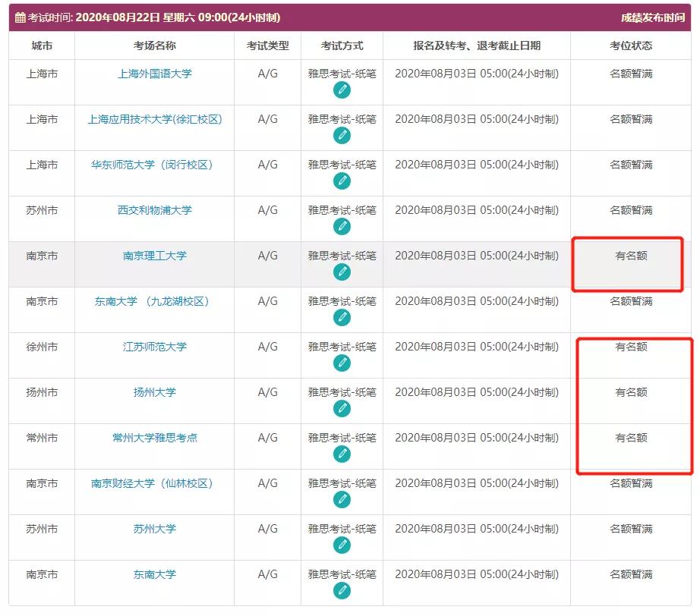Open the 东南大学 link in last row

point(154,574)
